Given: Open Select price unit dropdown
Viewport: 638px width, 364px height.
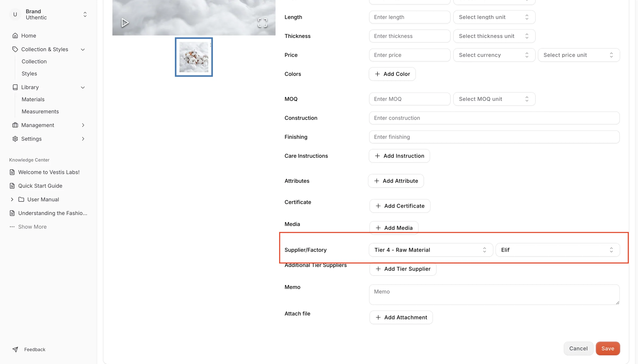Looking at the screenshot, I should (x=579, y=55).
